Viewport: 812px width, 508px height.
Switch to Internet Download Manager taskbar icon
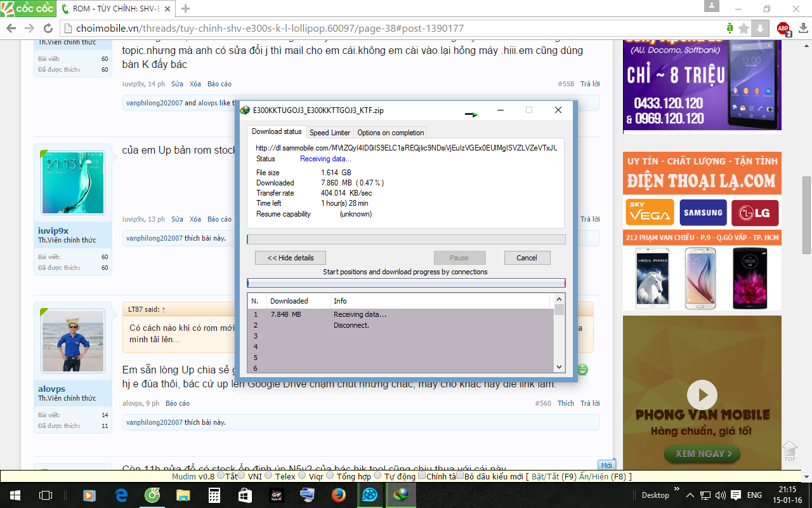point(401,495)
